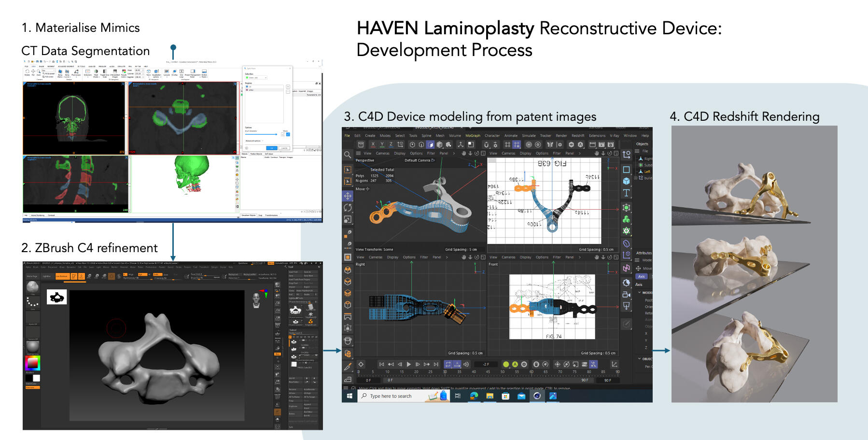Image resolution: width=868 pixels, height=440 pixels.
Task: Select the Rotate tool in left toolbar
Action: tap(348, 208)
